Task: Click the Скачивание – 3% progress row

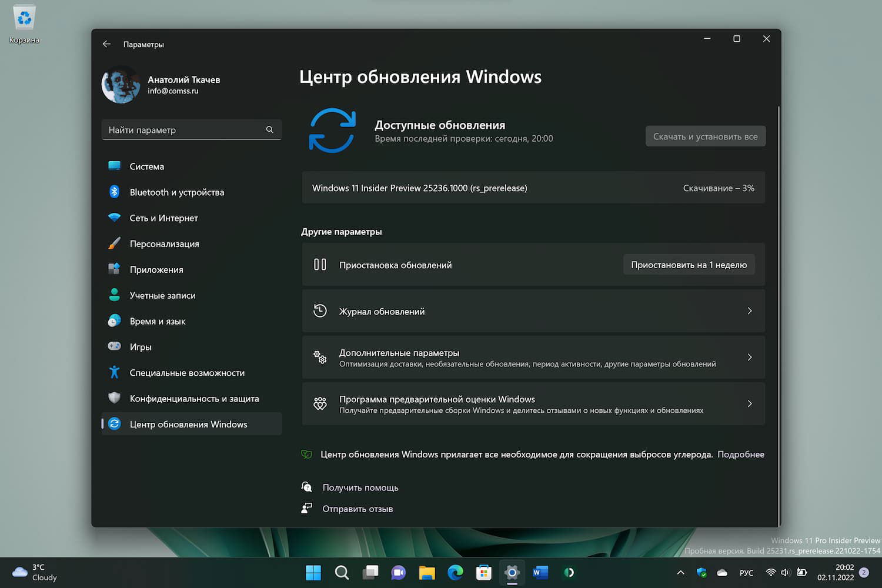Action: pos(719,188)
